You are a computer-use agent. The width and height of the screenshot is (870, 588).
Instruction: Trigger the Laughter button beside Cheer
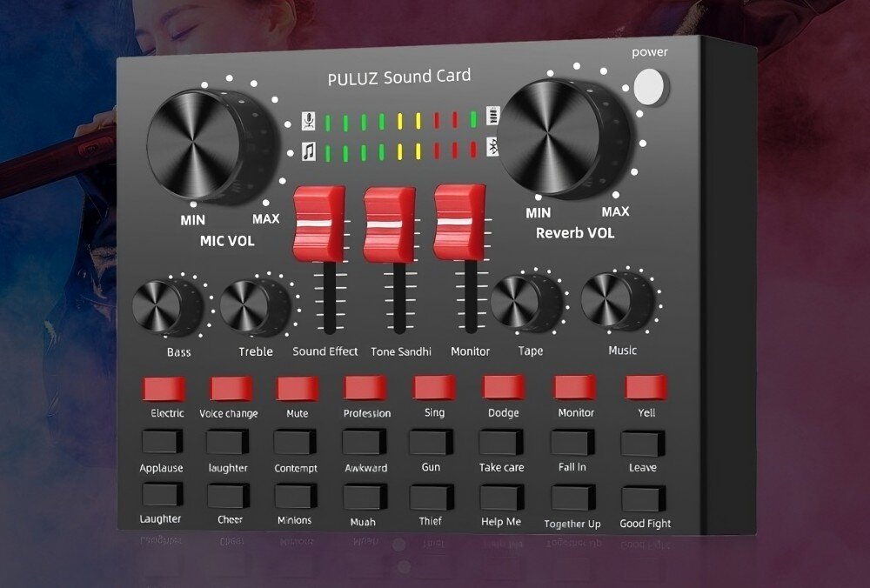click(162, 494)
